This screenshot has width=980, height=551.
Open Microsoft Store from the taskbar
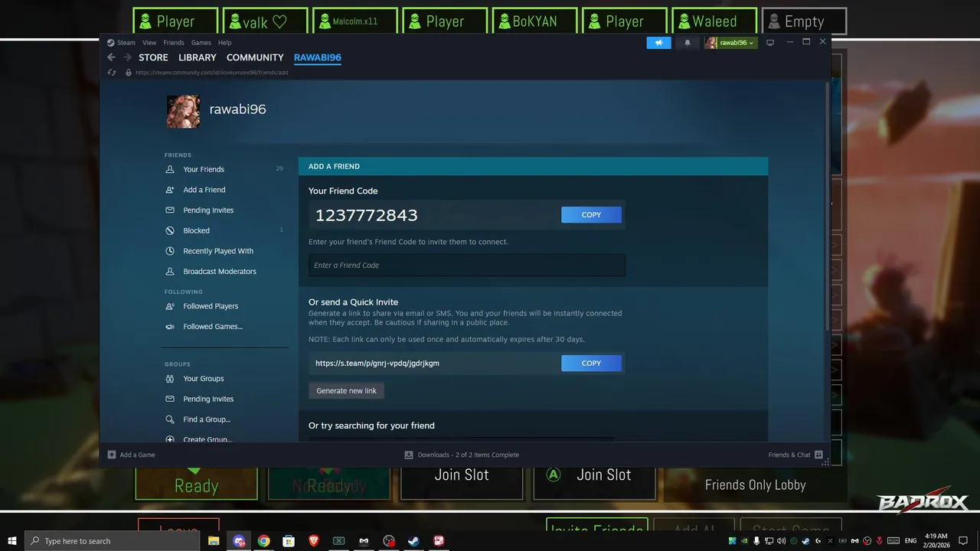[289, 540]
